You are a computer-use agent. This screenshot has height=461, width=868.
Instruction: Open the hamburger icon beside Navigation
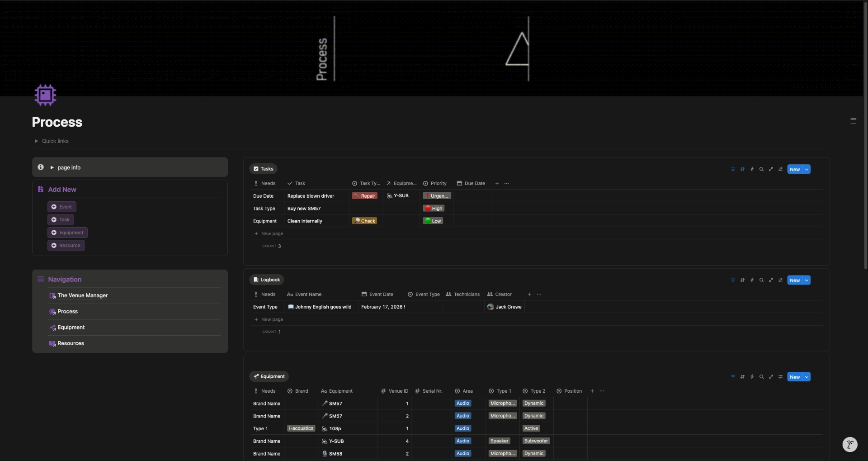[40, 279]
